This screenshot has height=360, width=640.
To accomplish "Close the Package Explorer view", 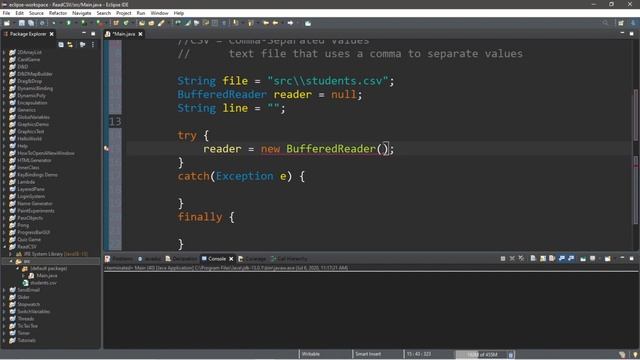I will 51,34.
